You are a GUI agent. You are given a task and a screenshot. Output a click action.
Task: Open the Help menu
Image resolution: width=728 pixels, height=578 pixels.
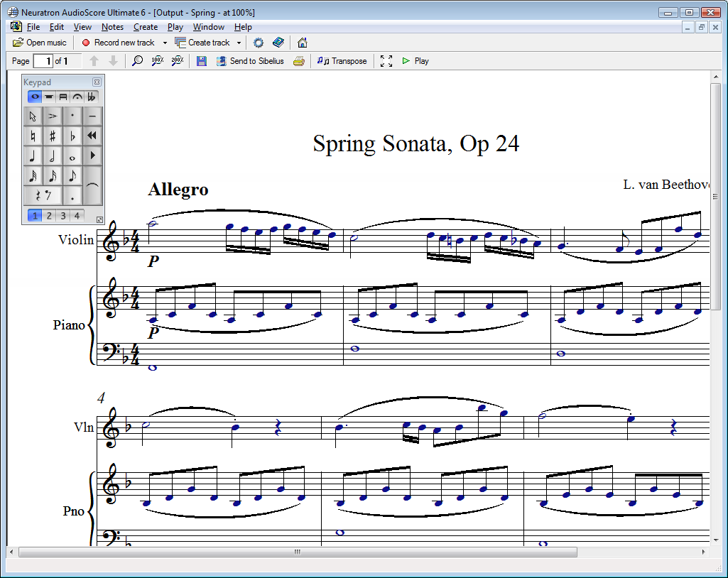point(243,27)
